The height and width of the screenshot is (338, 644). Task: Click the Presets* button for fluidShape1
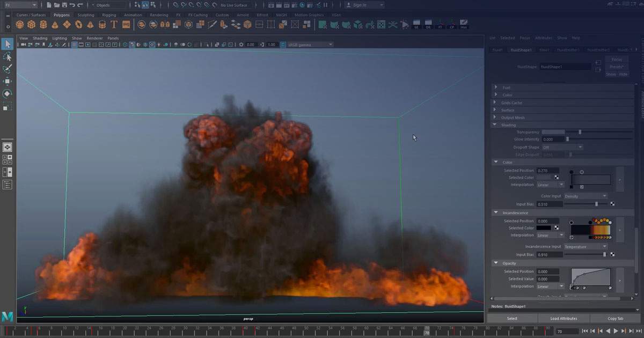point(616,66)
